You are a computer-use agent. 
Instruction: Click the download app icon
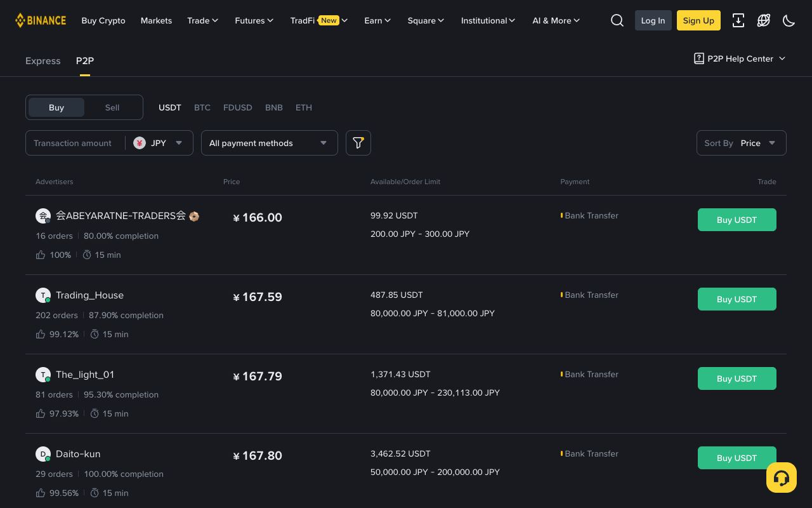click(738, 20)
